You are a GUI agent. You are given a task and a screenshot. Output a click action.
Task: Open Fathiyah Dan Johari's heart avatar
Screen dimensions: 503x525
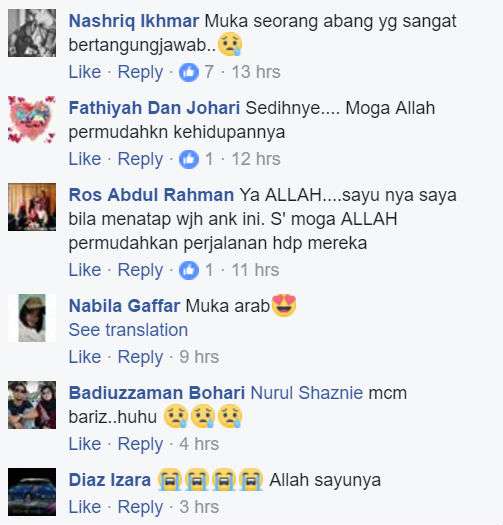[x=32, y=120]
